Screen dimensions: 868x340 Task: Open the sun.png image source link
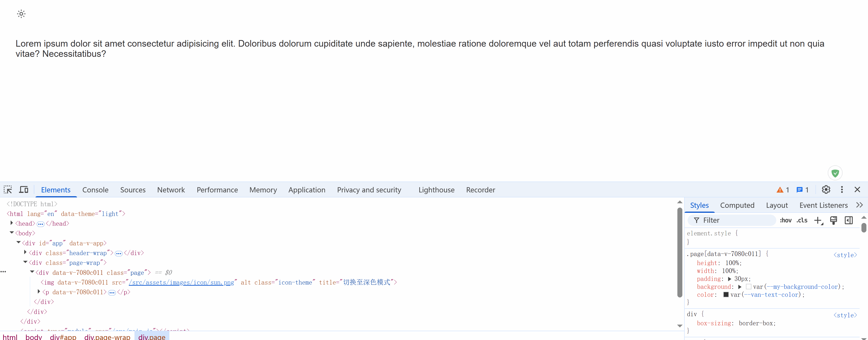click(x=182, y=282)
